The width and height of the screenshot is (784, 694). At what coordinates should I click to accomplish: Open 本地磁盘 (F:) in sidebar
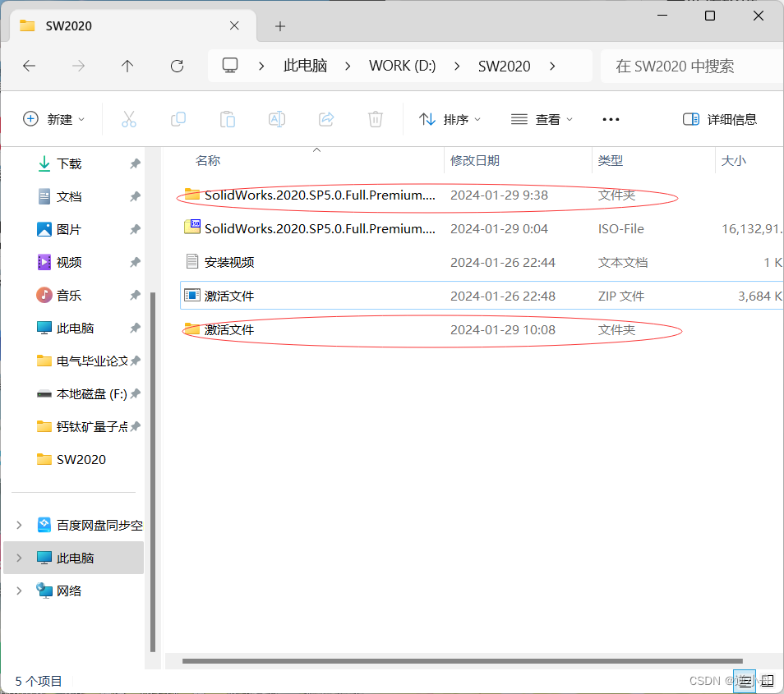91,394
